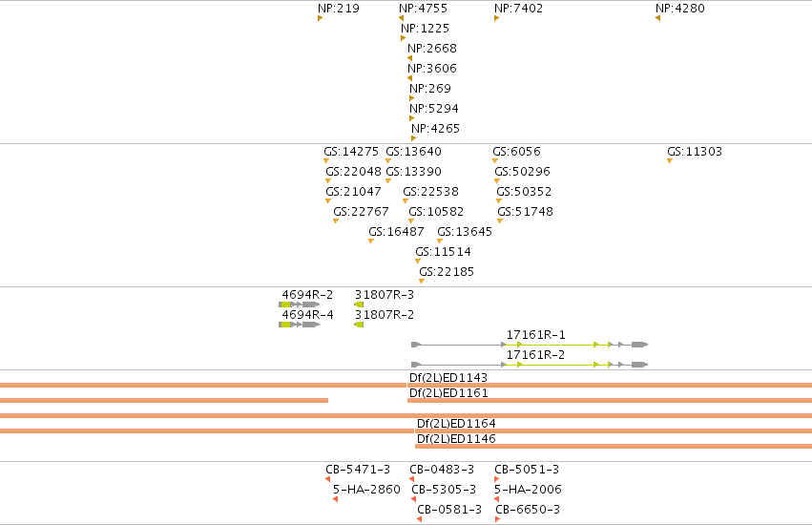The width and height of the screenshot is (812, 525).
Task: Click the GS:22185 insertion triangle
Action: coord(422,282)
